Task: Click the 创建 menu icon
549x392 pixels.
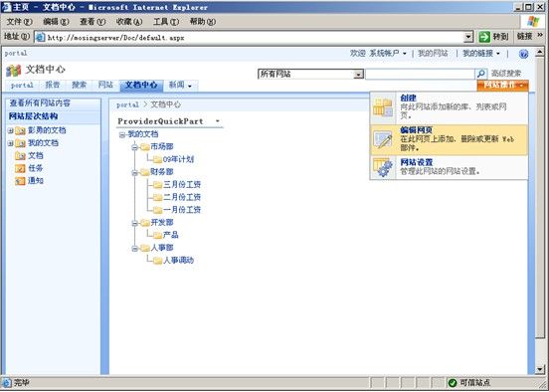Action: click(x=382, y=106)
